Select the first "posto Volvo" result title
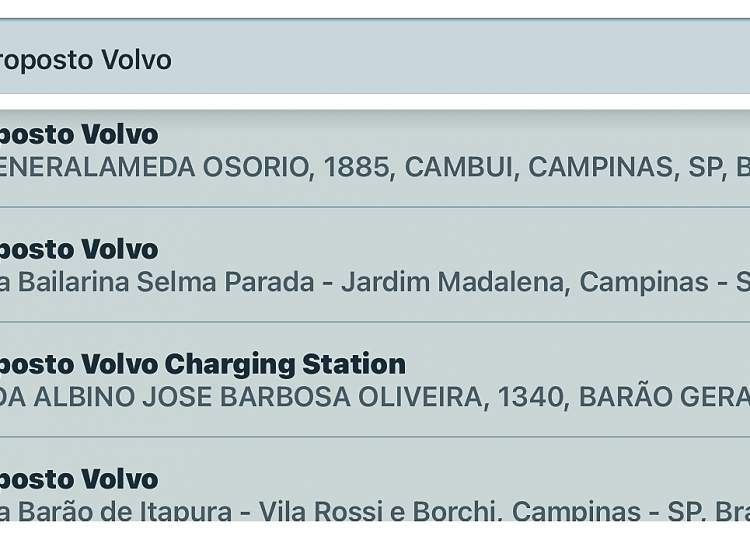The image size is (750, 536). (79, 134)
